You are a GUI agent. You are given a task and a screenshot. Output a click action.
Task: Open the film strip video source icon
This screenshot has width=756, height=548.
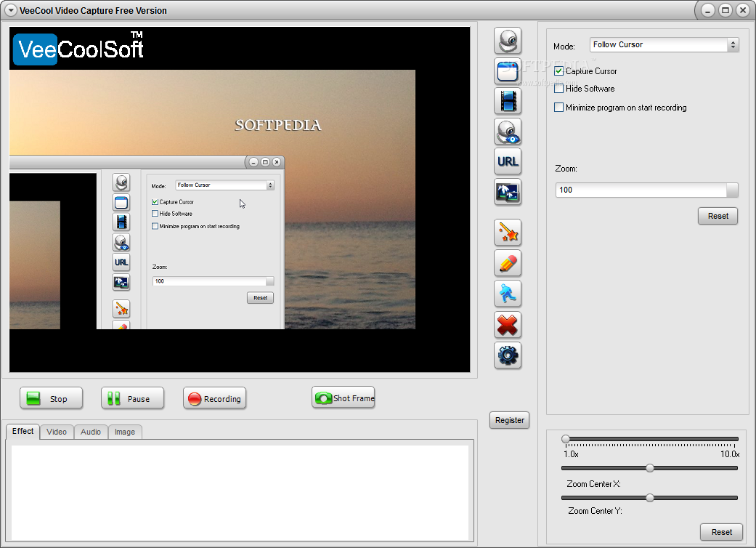click(508, 101)
